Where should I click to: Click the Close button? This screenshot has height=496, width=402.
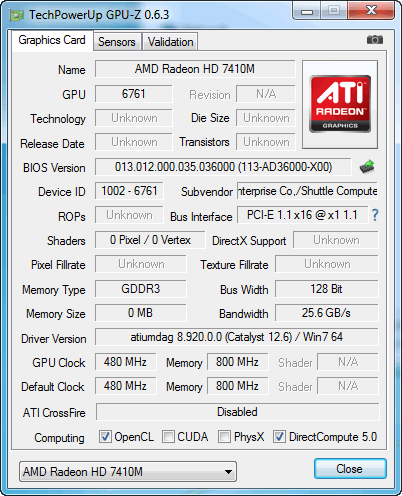pos(350,469)
